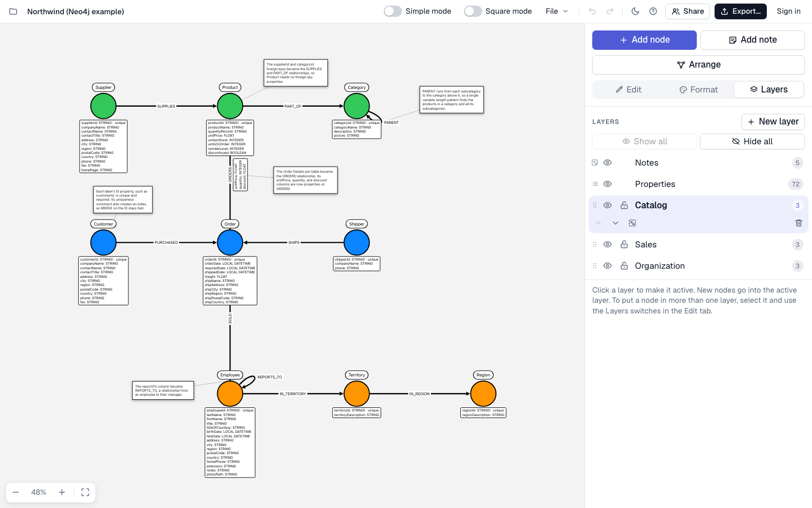Toggle the lock icon on Organization layer
Screen dimensions: 812x508
tap(624, 266)
